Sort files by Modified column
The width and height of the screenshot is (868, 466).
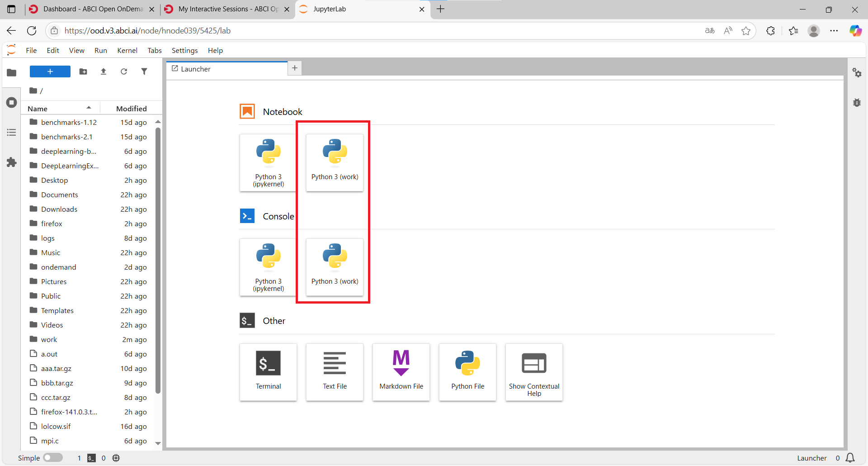[x=131, y=109]
